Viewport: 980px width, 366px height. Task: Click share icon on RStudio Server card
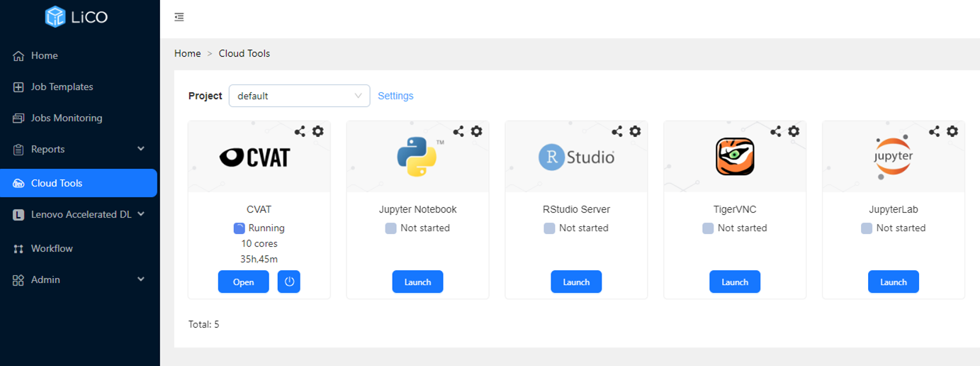(617, 131)
